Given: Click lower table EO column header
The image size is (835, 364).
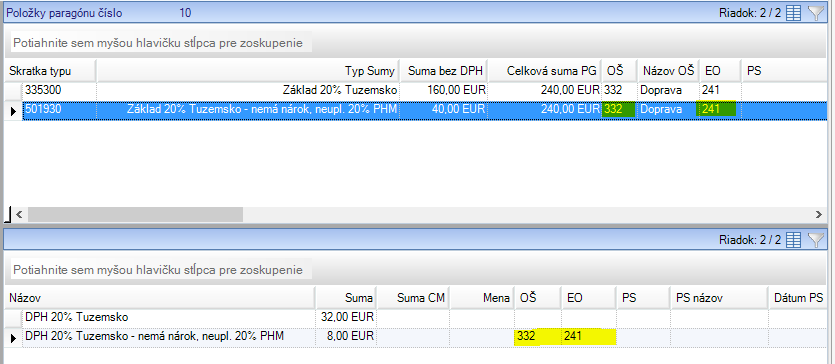Looking at the screenshot, I should (588, 298).
